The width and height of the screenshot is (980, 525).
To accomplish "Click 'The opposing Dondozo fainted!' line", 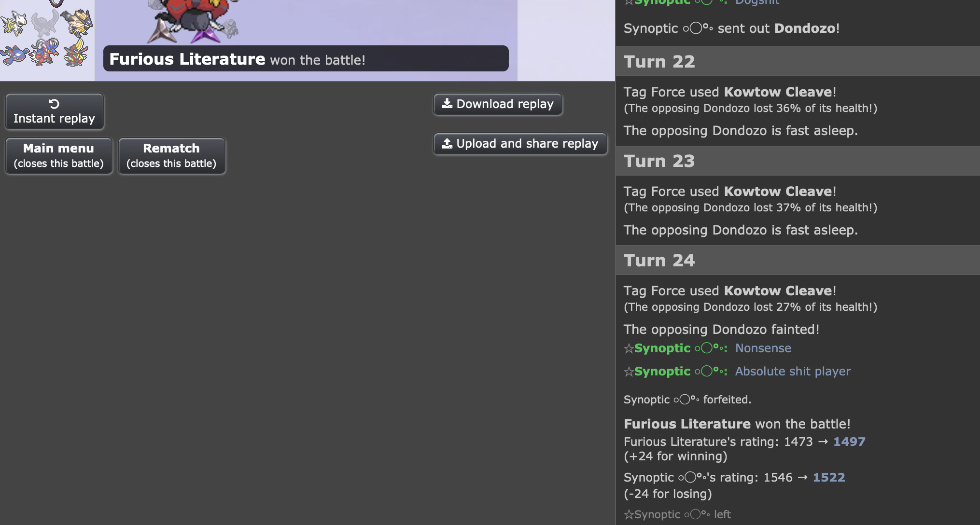I will (721, 330).
